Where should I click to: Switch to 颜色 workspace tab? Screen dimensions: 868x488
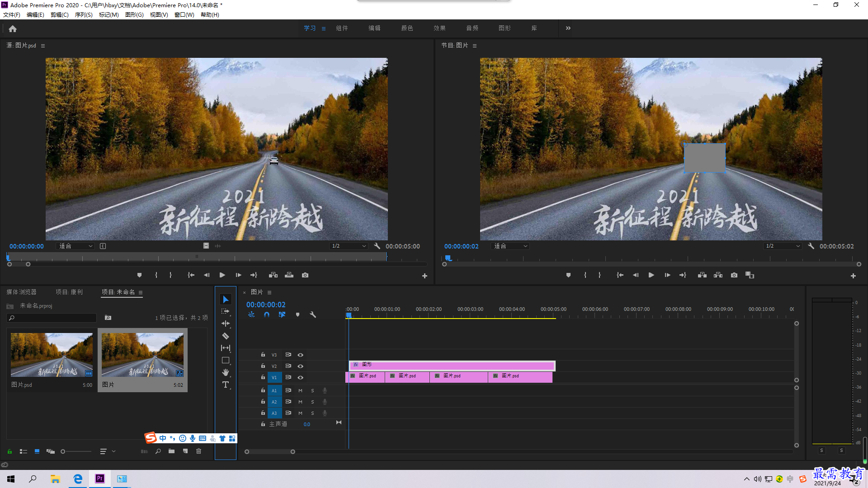coord(407,28)
